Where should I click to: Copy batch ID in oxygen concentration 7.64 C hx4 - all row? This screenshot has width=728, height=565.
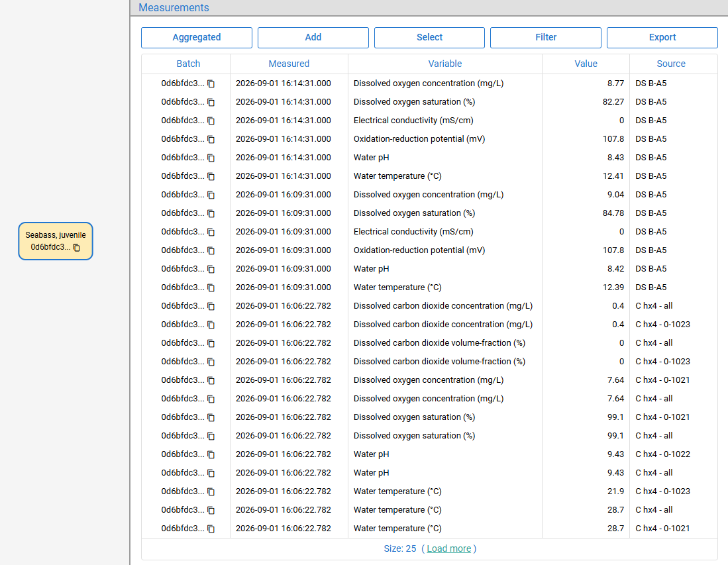point(211,399)
